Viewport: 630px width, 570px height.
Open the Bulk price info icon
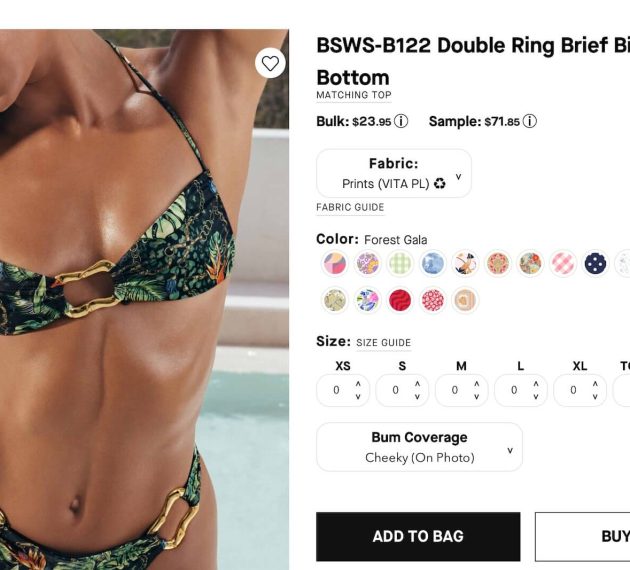click(x=401, y=121)
